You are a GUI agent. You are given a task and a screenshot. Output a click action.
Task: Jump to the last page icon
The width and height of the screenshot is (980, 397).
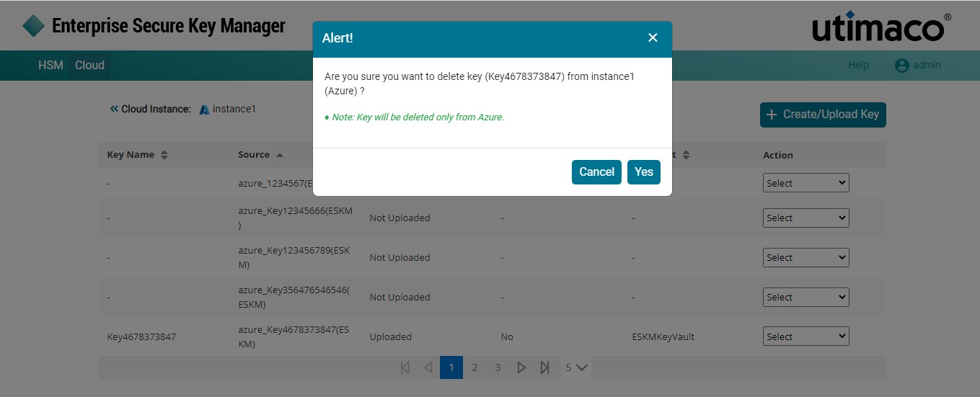pos(544,367)
